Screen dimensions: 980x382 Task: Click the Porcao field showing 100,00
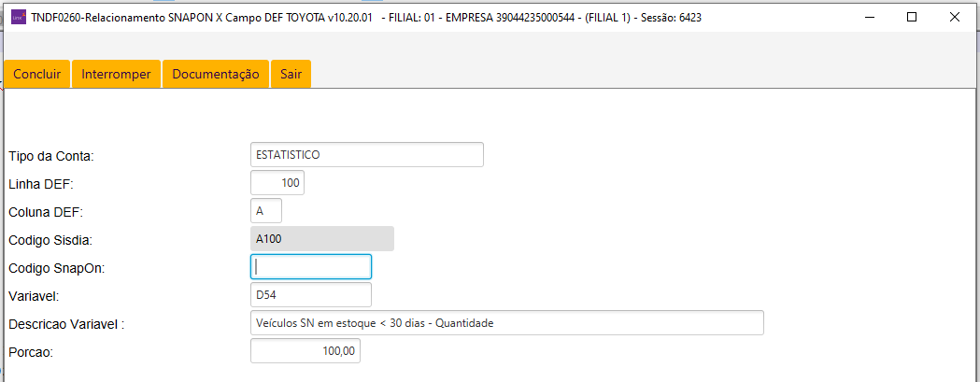point(305,351)
